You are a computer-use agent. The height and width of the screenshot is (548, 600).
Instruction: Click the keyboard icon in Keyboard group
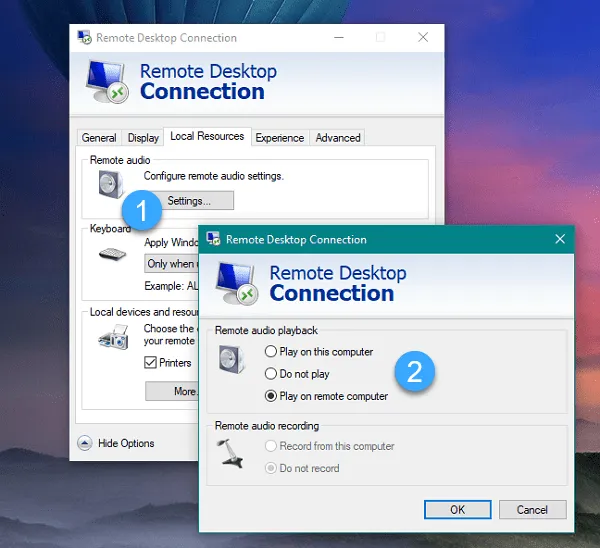(112, 254)
